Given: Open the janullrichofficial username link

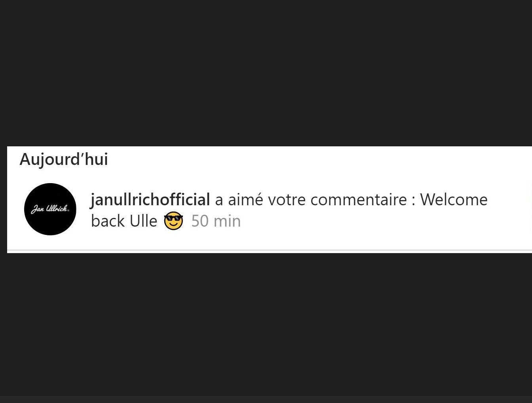Looking at the screenshot, I should (150, 200).
